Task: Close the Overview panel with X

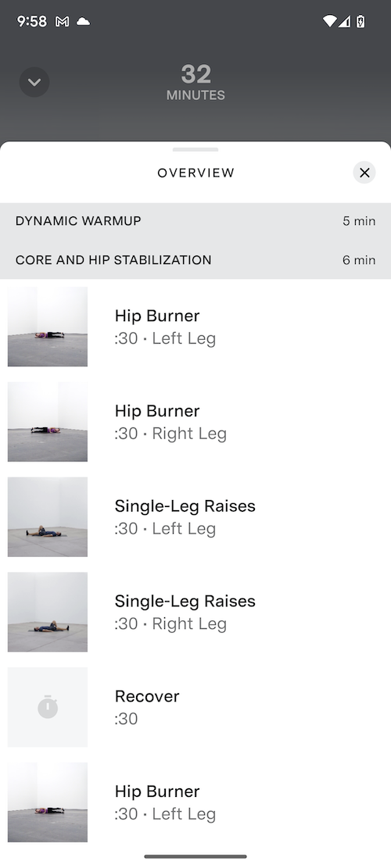Action: coord(364,173)
